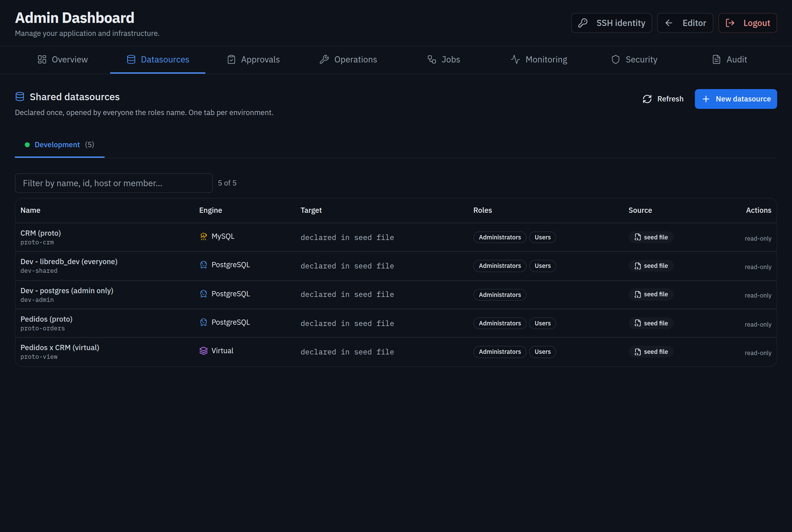Return to the Editor
792x532 pixels.
coord(685,23)
